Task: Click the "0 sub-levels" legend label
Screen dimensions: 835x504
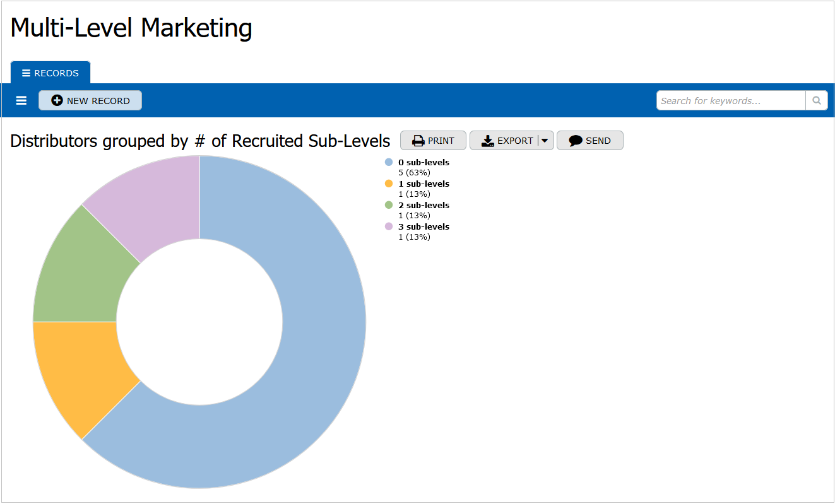Action: [x=423, y=162]
